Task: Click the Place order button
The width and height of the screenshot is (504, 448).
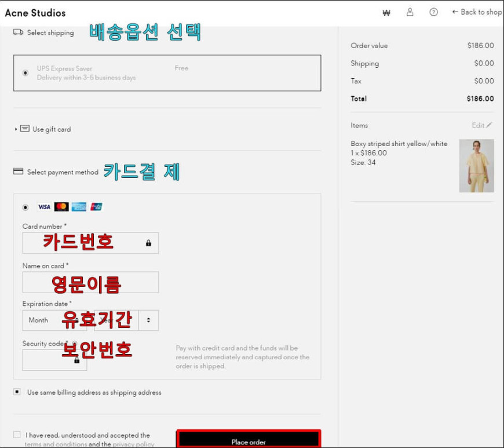Action: pos(249,439)
